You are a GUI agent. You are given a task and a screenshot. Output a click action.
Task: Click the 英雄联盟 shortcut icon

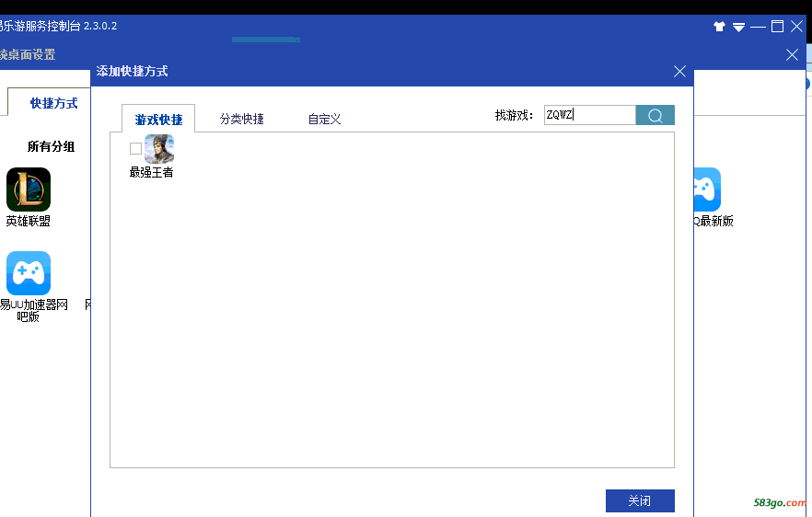point(29,190)
